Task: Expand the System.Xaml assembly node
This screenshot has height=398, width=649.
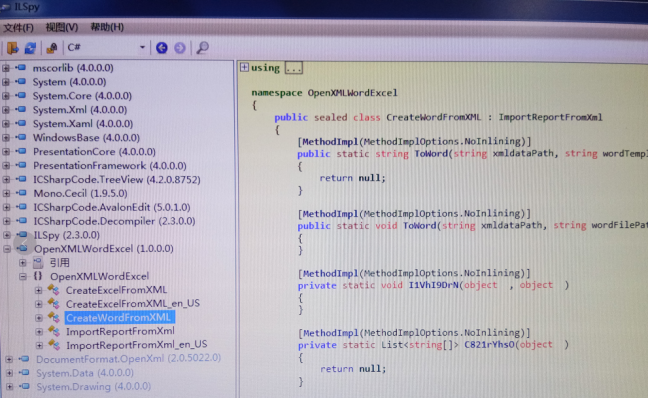Action: [6, 124]
